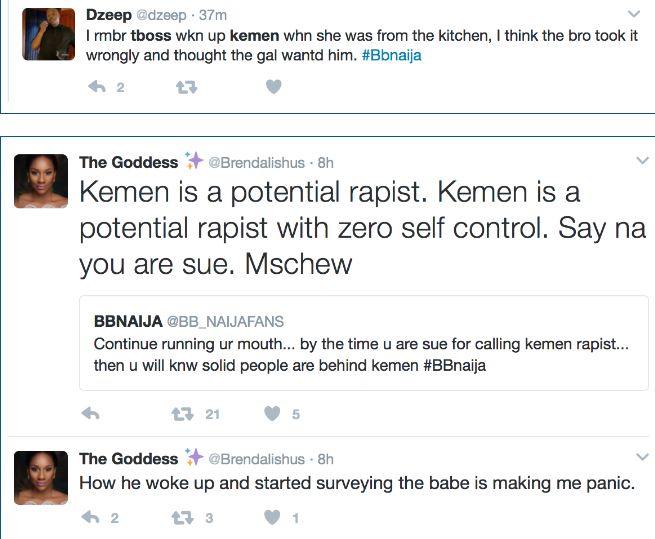Viewport: 655px width, 539px height.
Task: Click the @Brendalishus handle on the last tweet
Action: 255,459
